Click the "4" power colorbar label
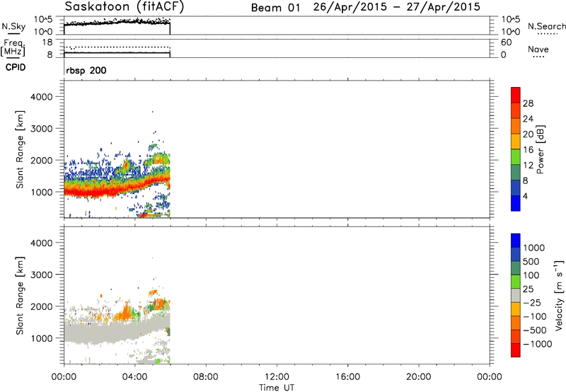The width and height of the screenshot is (566, 392). [526, 196]
